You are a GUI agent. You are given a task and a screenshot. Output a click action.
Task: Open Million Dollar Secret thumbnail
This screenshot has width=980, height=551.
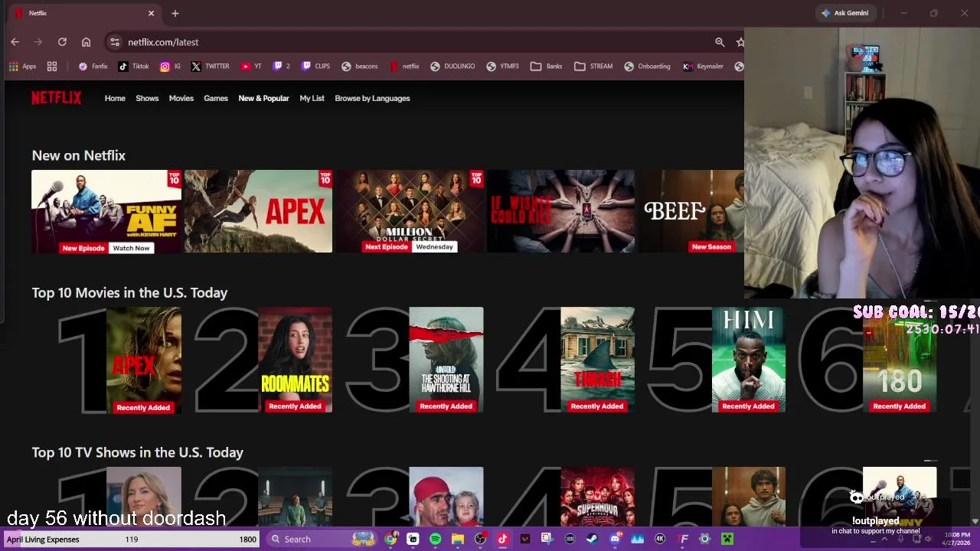tap(410, 211)
